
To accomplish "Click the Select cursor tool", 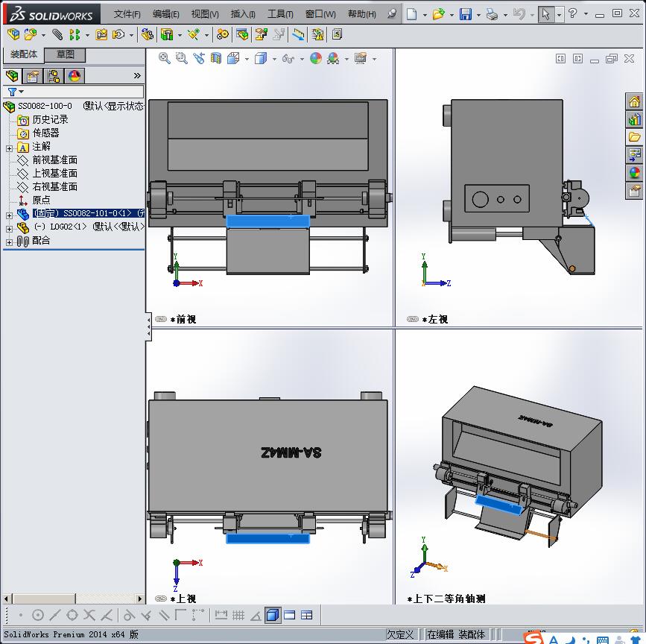I will 546,14.
